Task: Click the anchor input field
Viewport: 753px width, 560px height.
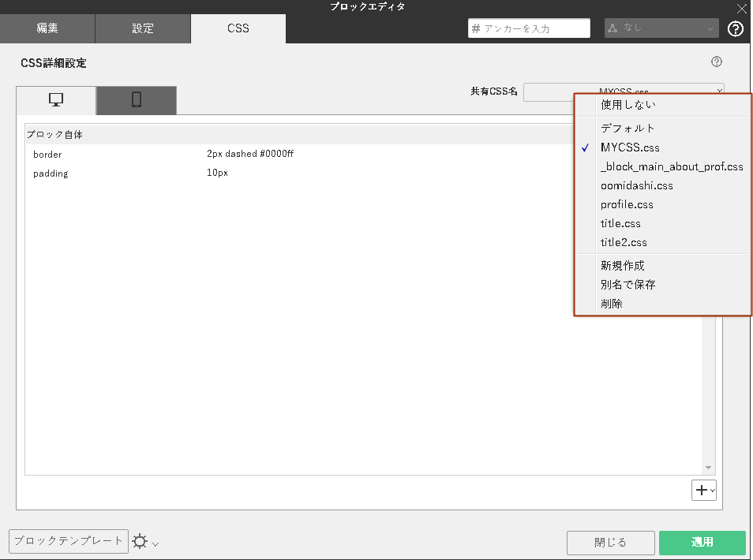Action: 529,28
